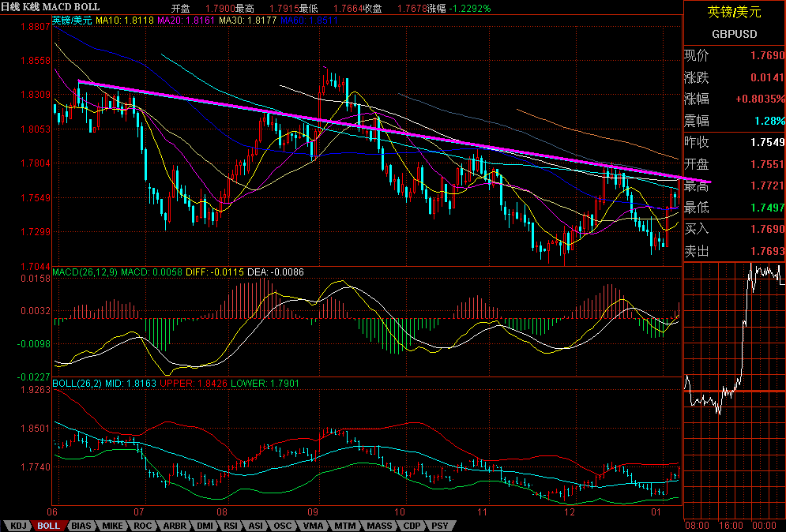Viewport: 786px width, 532px height.
Task: Click the LOWER: 1.7901 value
Action: point(265,384)
